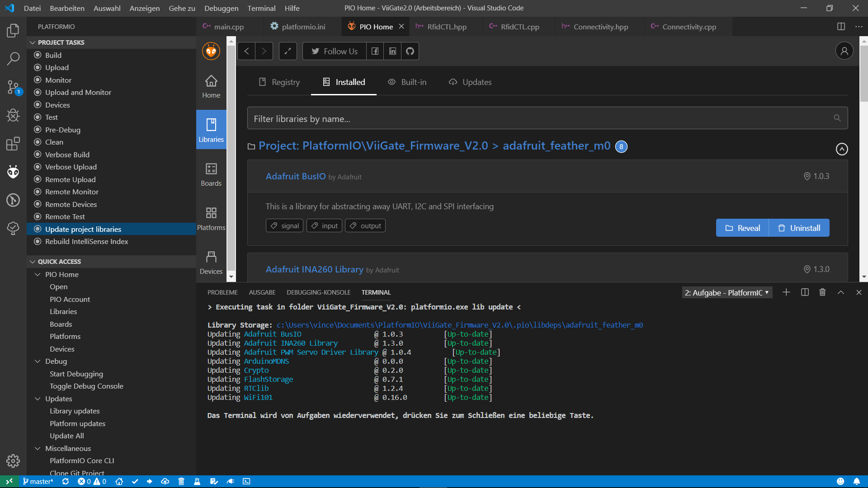Open PIO Home from the status bar
This screenshot has width=868, height=488.
[119, 481]
